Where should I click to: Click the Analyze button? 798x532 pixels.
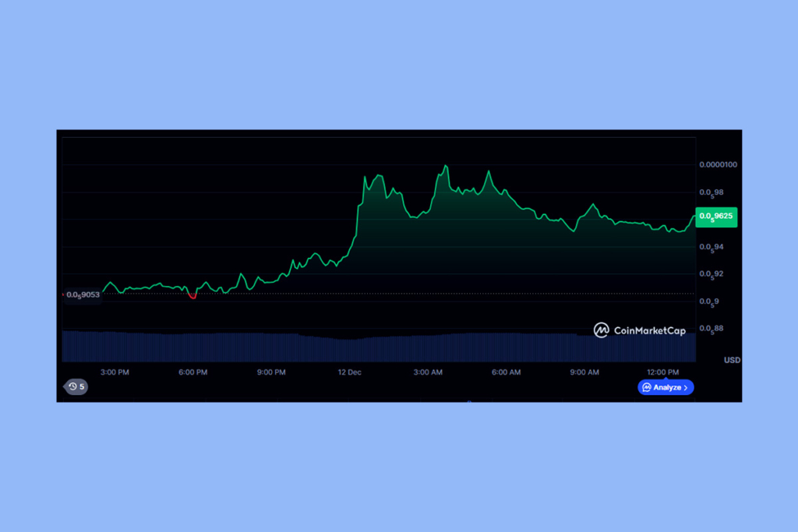[x=666, y=387]
